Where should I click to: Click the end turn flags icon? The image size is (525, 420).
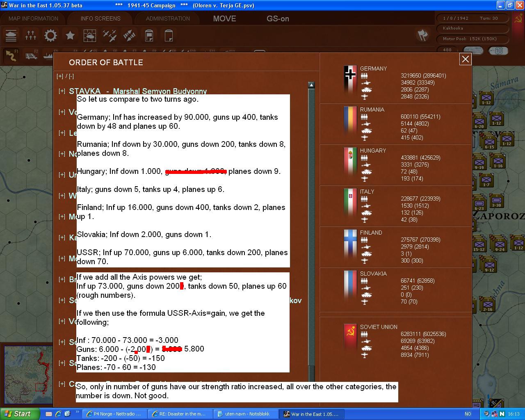tap(423, 35)
